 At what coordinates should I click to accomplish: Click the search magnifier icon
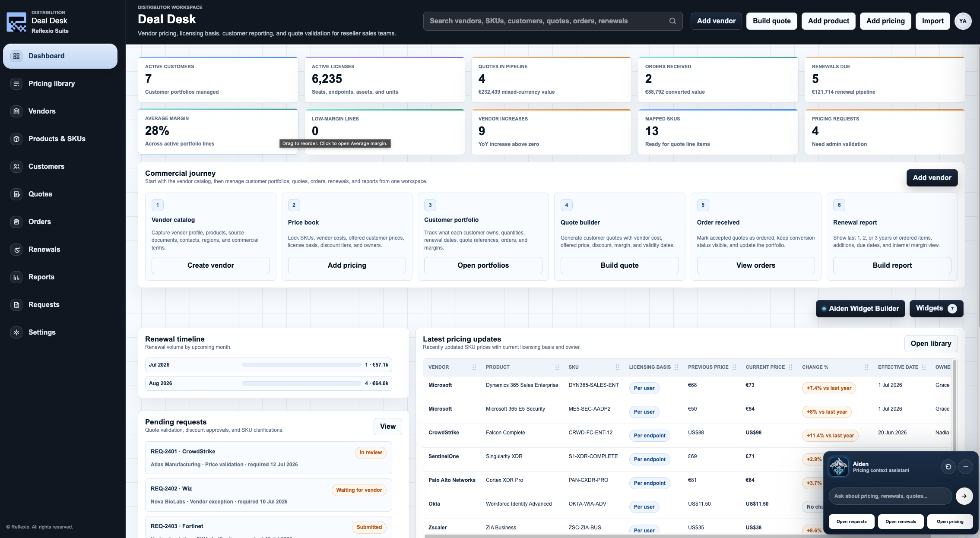click(x=672, y=21)
